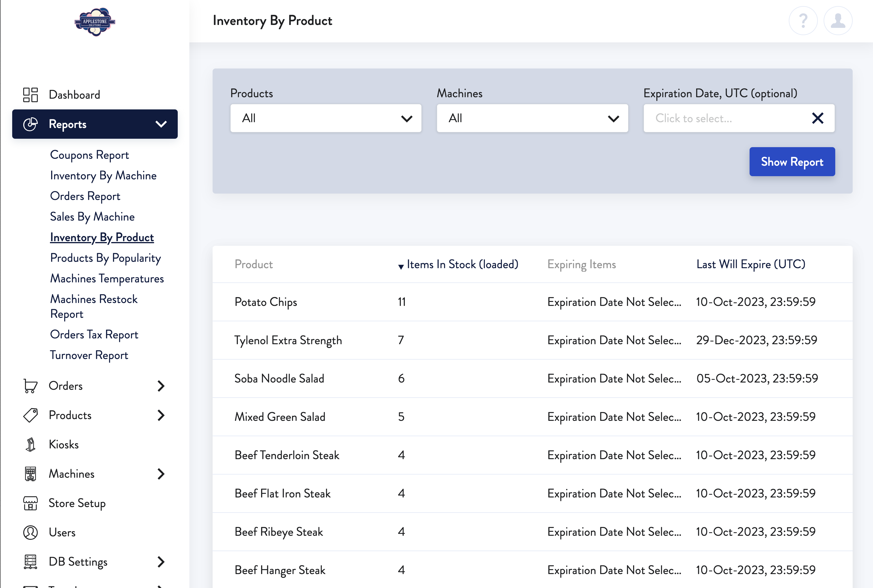Click the Applestone Solutions logo
The height and width of the screenshot is (588, 873).
point(95,21)
